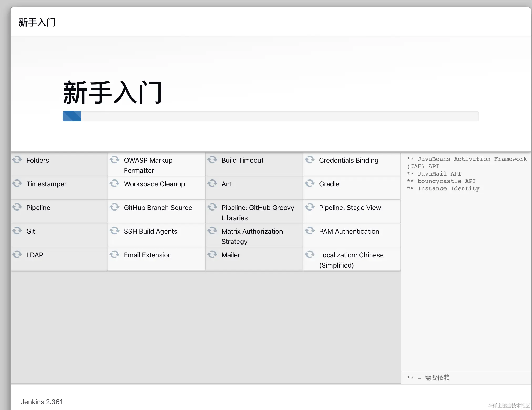This screenshot has height=410, width=532.
Task: Click the 需要依赖 legend text
Action: tap(437, 378)
